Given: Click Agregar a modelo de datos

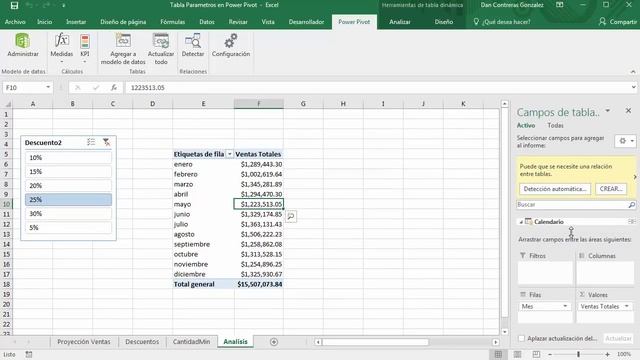Looking at the screenshot, I should click(x=123, y=49).
